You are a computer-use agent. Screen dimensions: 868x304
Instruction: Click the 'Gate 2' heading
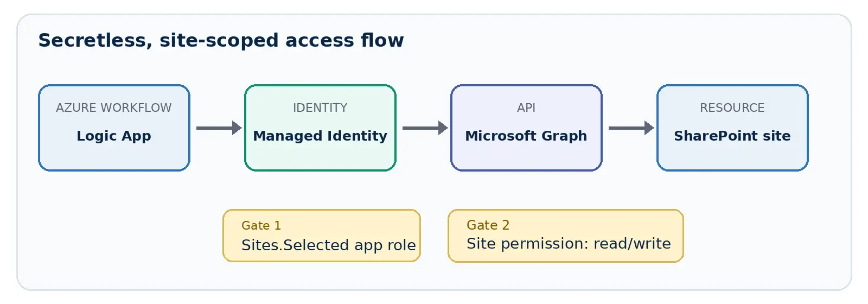(488, 225)
